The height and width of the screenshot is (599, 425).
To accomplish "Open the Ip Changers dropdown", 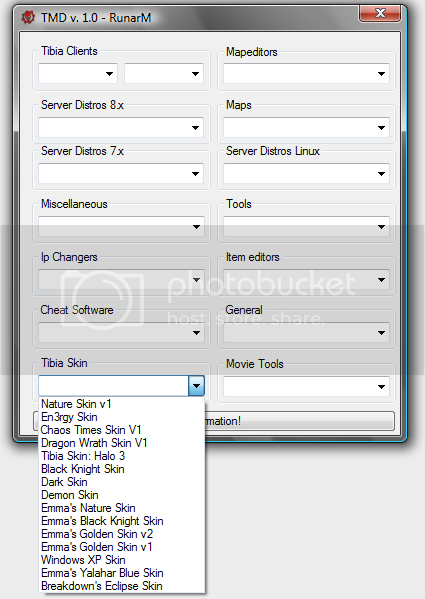I will point(121,280).
